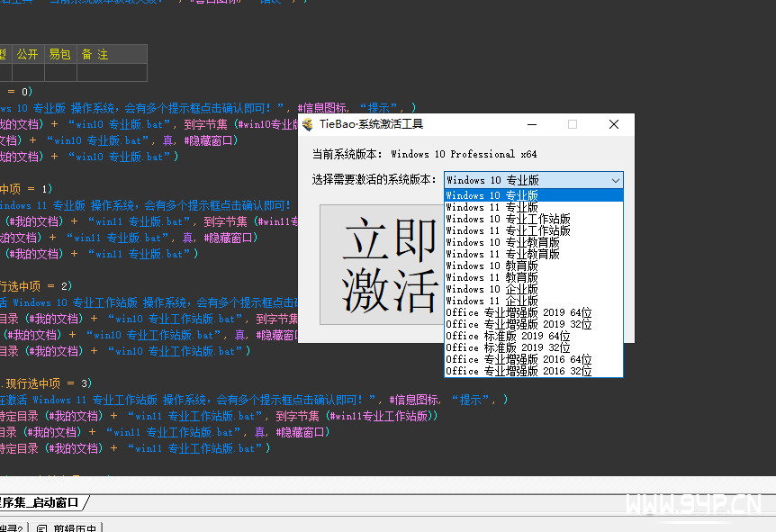Select Windows 11 专业教育版 entry
This screenshot has height=532, width=776.
click(534, 254)
